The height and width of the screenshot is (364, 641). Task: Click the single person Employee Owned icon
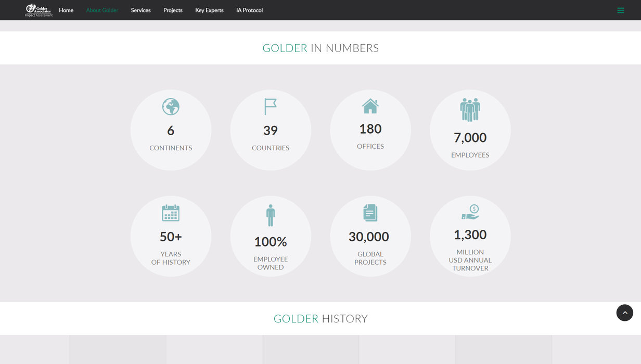coord(271,215)
